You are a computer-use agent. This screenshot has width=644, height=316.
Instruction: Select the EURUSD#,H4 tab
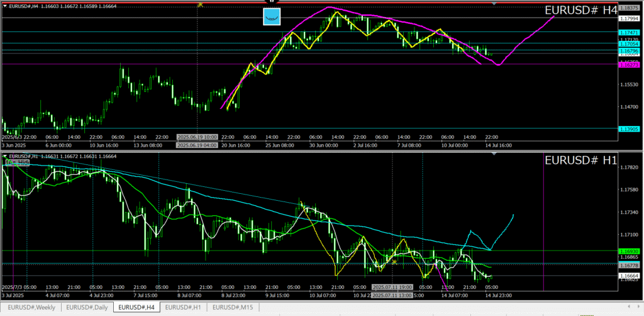[136, 307]
